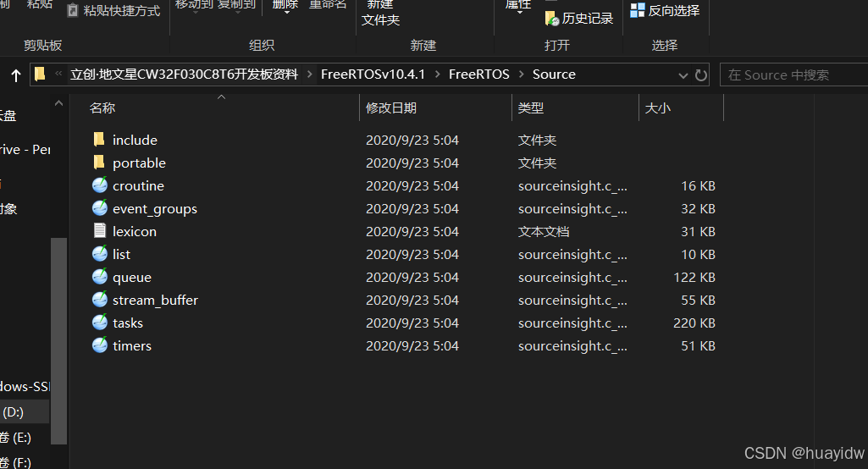Click the 16 KB size of croutine

click(698, 185)
